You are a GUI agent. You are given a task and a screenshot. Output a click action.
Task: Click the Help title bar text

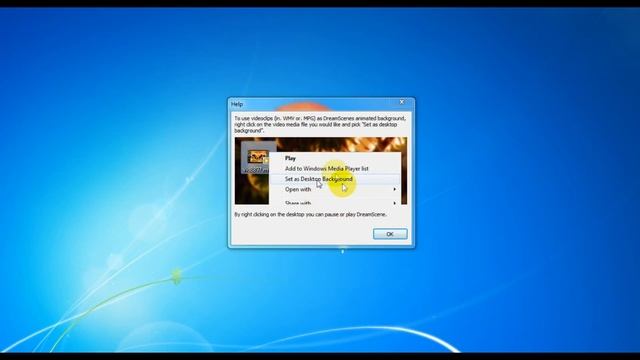point(237,104)
